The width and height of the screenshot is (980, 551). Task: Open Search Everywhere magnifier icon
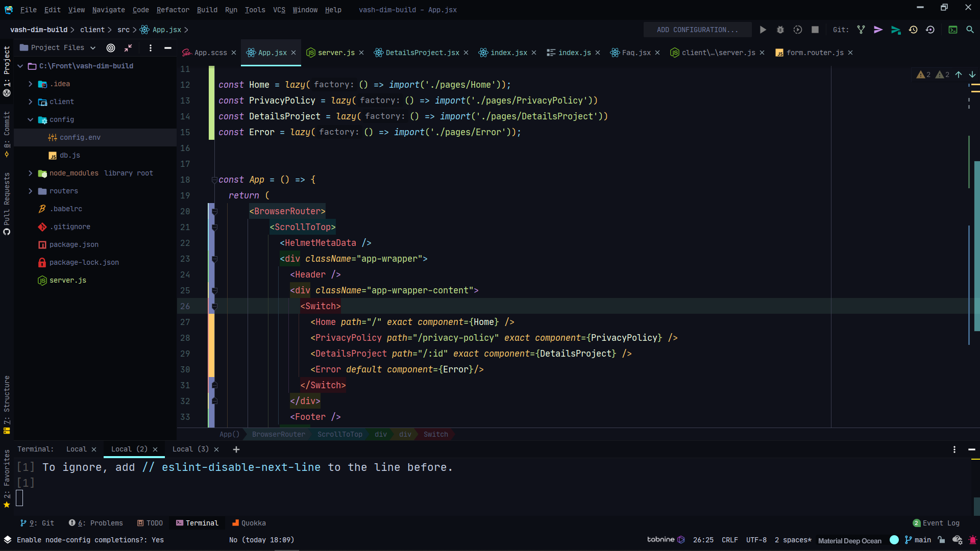click(x=970, y=30)
